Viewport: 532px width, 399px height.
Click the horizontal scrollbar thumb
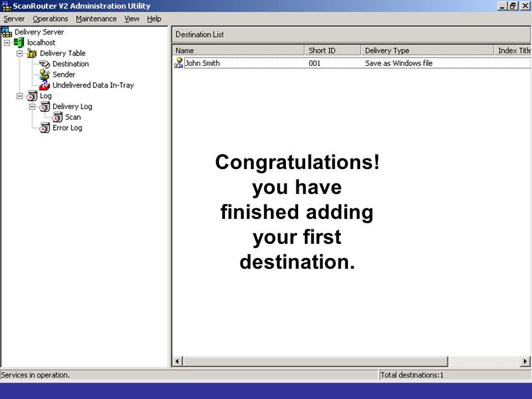coord(315,361)
